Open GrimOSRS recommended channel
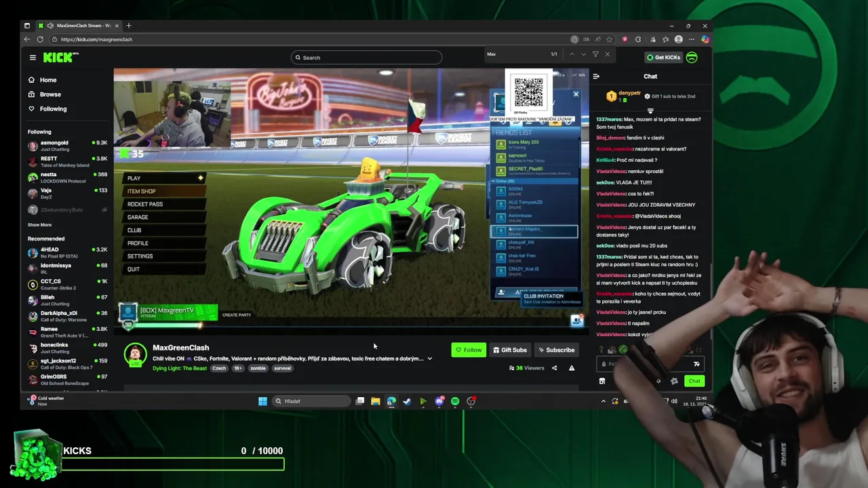 pos(67,380)
